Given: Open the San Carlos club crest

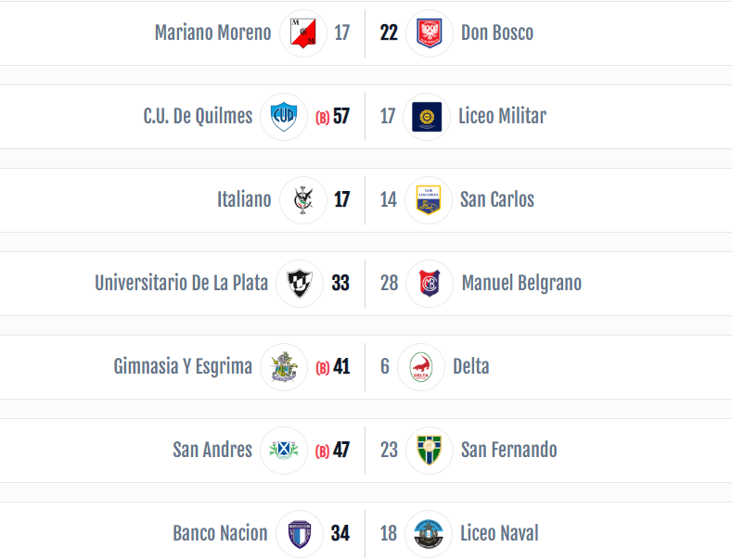Looking at the screenshot, I should pos(428,200).
